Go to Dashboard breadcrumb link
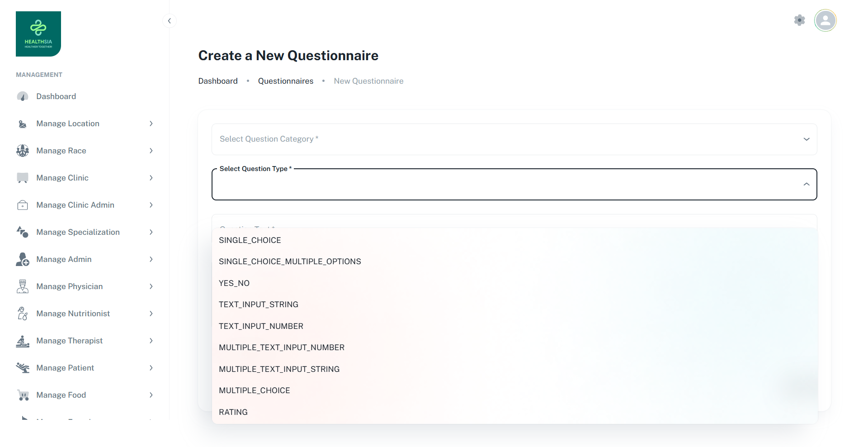The height and width of the screenshot is (447, 868). (218, 81)
